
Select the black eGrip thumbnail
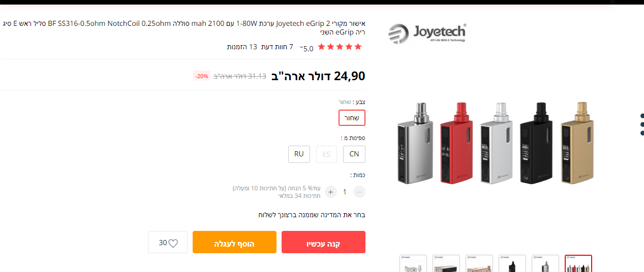(512, 264)
